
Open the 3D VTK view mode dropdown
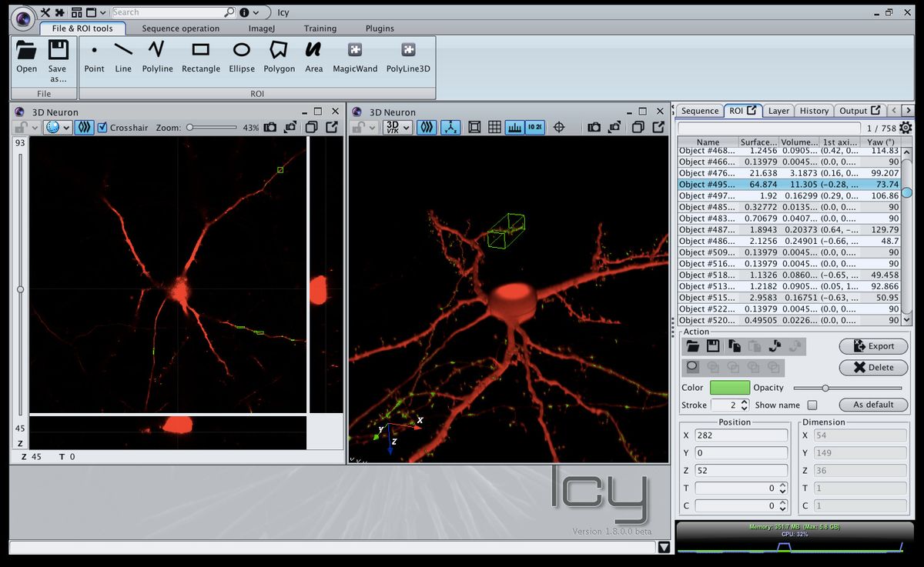tap(406, 128)
